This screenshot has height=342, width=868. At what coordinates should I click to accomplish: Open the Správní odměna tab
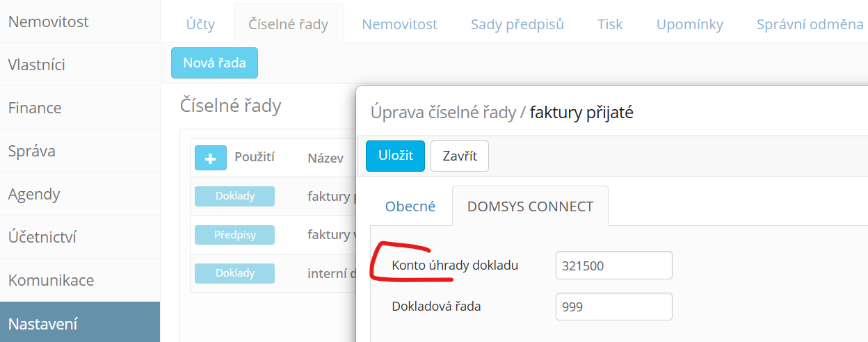tap(810, 24)
